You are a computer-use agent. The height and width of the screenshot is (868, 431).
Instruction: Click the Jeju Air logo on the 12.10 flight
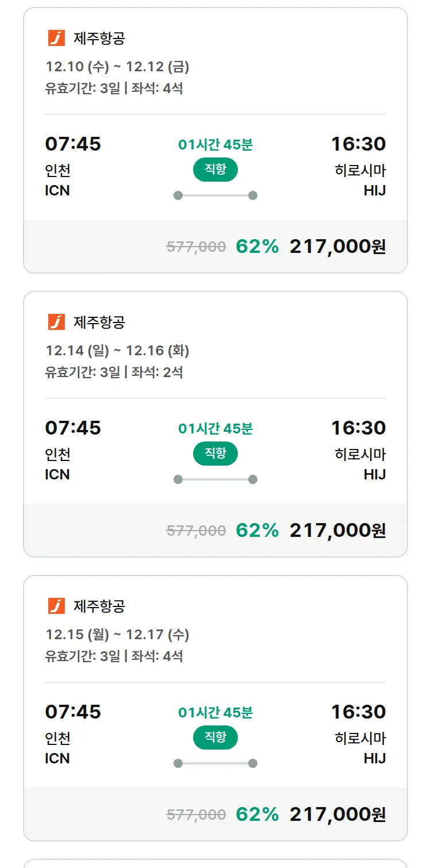point(56,38)
